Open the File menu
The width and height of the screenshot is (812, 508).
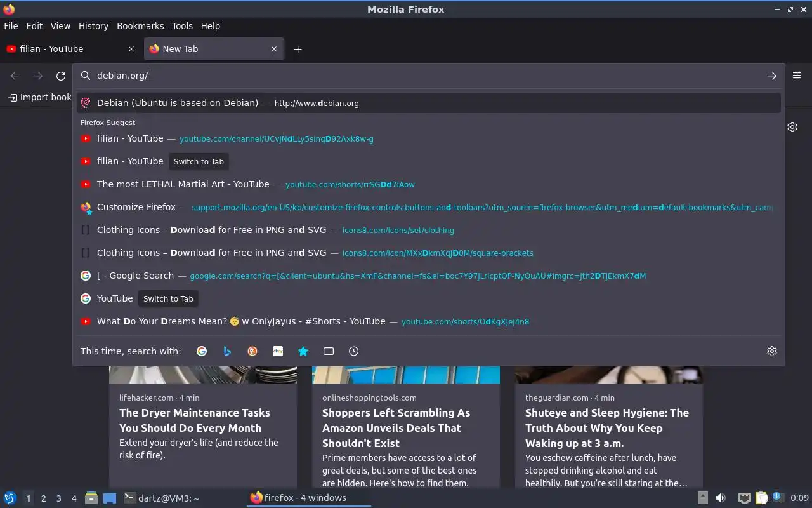(x=11, y=26)
